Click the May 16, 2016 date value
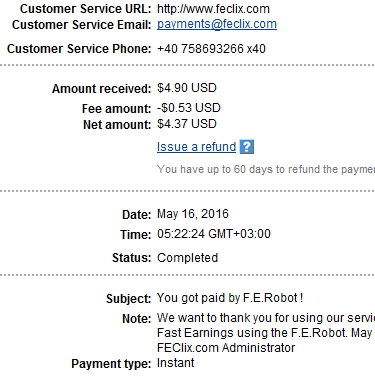 [193, 214]
